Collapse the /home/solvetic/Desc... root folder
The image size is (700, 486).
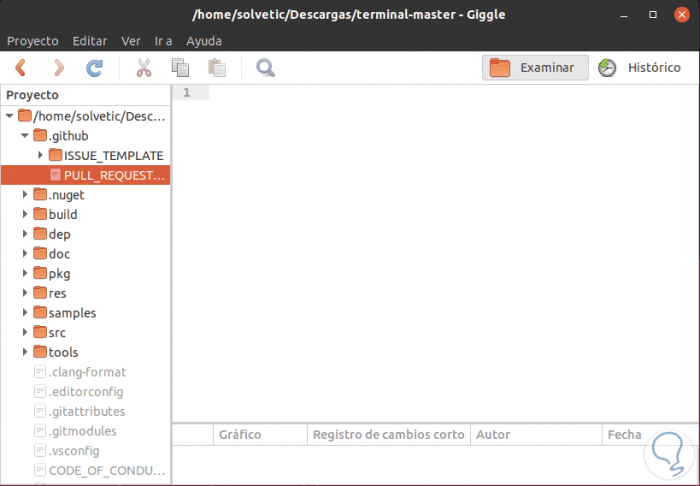click(9, 116)
